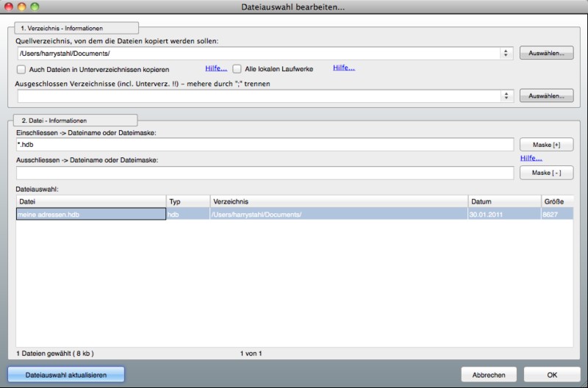Click 'Dateiauswahl aktualisieren' button
The image size is (588, 388).
point(66,375)
